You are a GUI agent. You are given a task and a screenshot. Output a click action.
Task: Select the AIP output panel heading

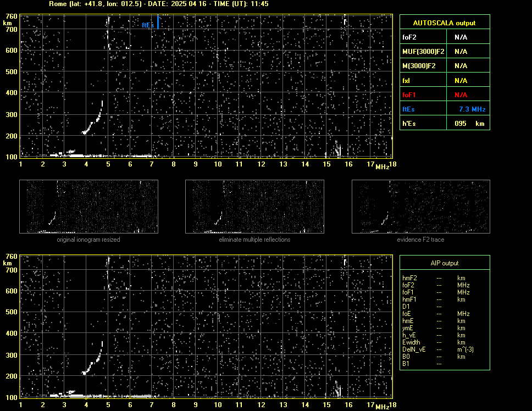click(x=445, y=263)
